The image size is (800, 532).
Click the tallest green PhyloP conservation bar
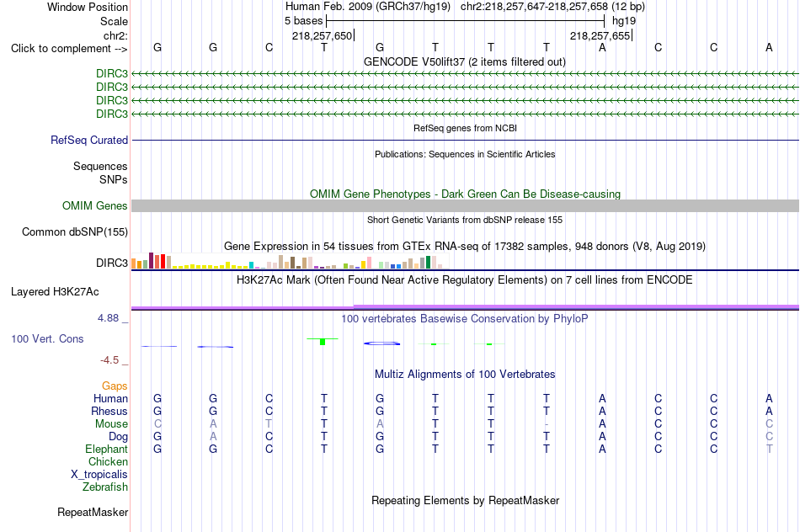(323, 341)
